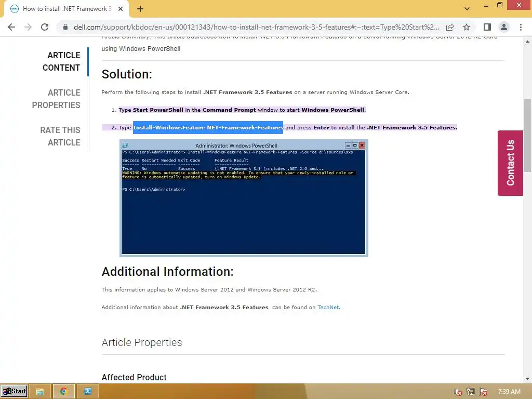
Task: Click the Solution heading
Action: (127, 74)
